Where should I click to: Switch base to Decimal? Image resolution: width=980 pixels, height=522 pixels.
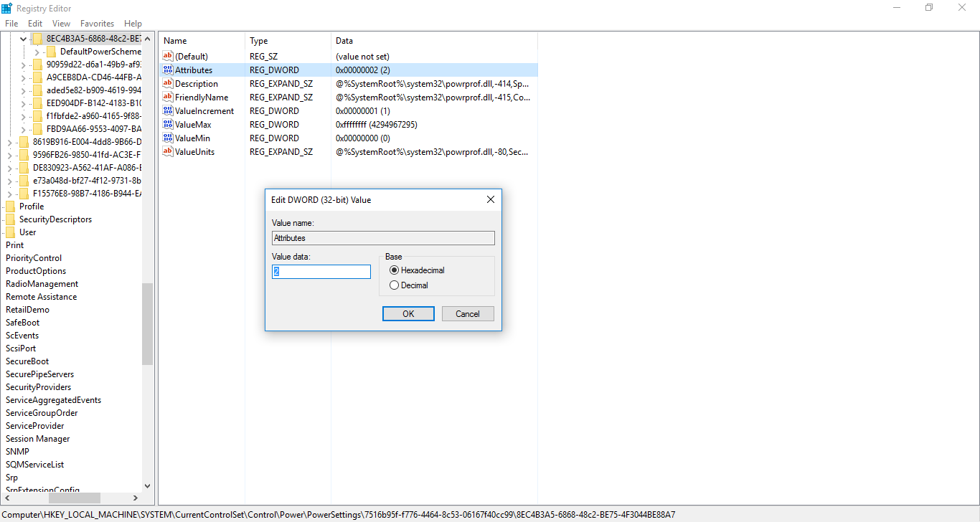(394, 285)
